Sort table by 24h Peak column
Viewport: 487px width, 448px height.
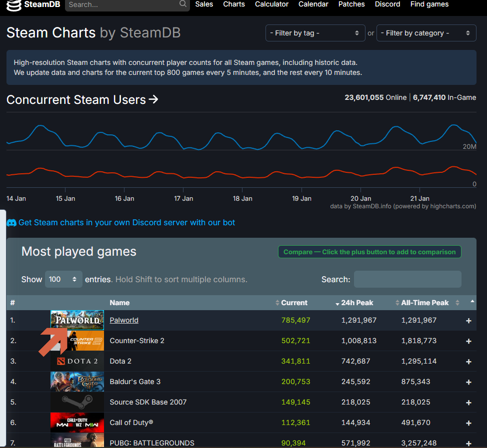pos(357,303)
